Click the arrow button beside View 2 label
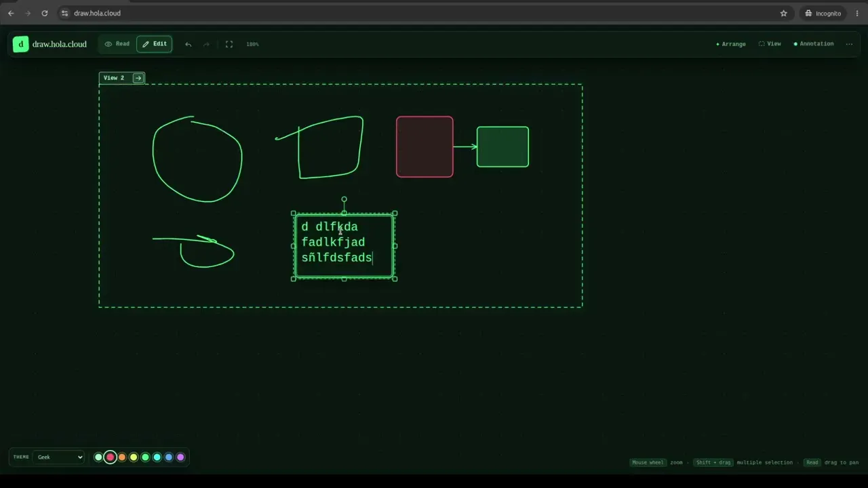Viewport: 868px width, 488px height. click(138, 78)
